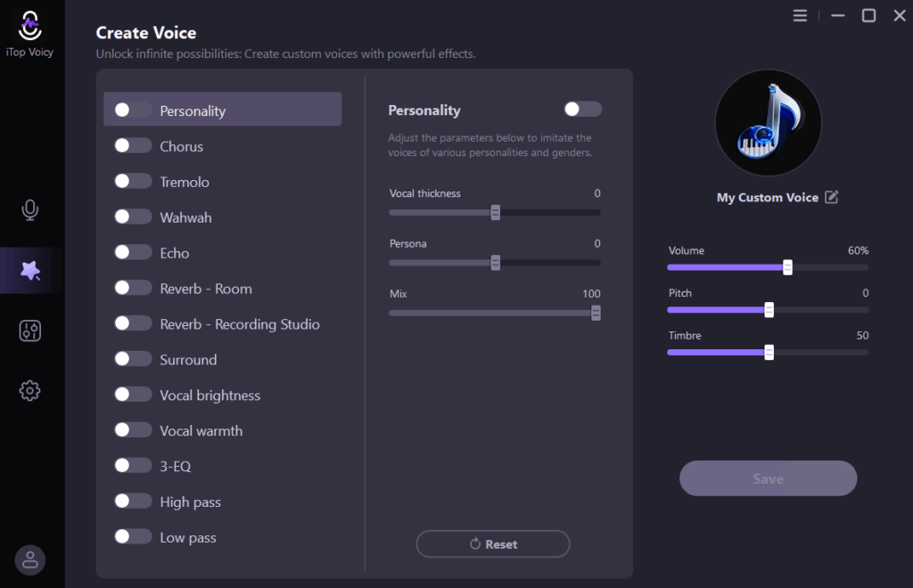Choose the 3-EQ effect from the list
Image resolution: width=913 pixels, height=588 pixels.
[x=176, y=466]
